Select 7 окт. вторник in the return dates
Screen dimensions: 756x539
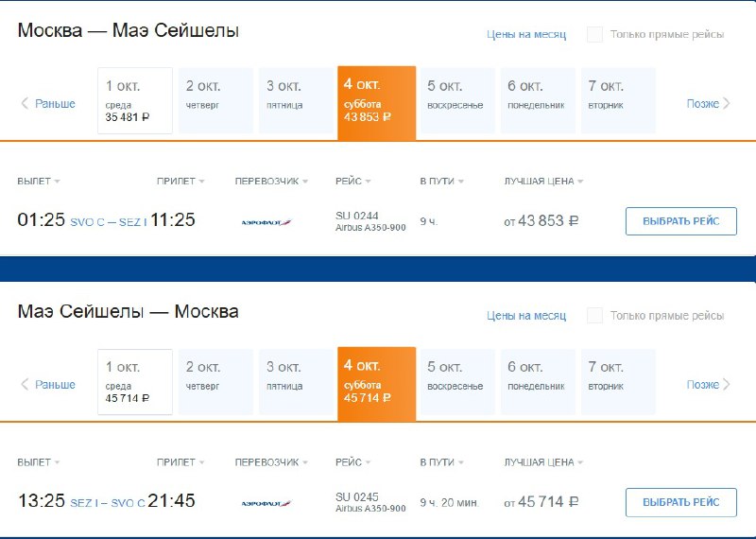point(618,382)
